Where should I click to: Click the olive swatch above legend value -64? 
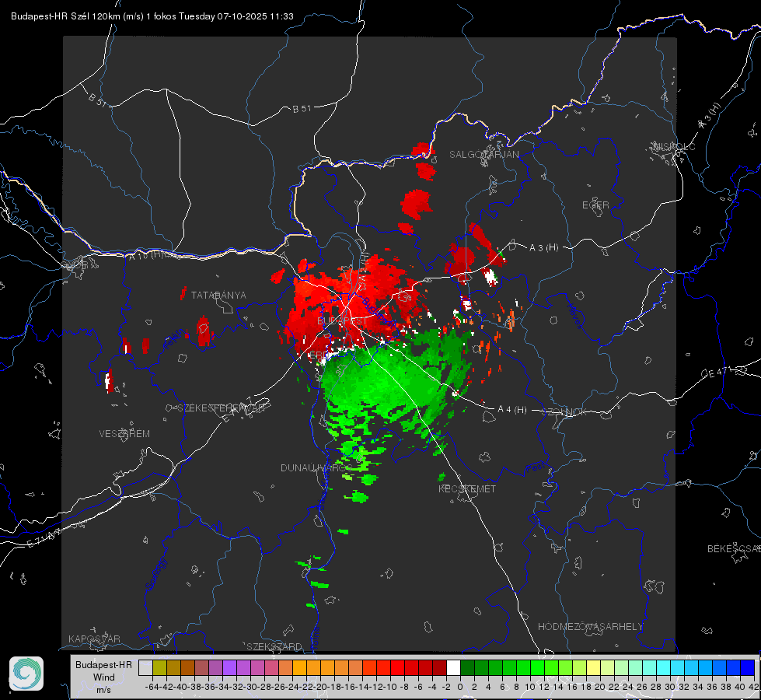tap(159, 668)
